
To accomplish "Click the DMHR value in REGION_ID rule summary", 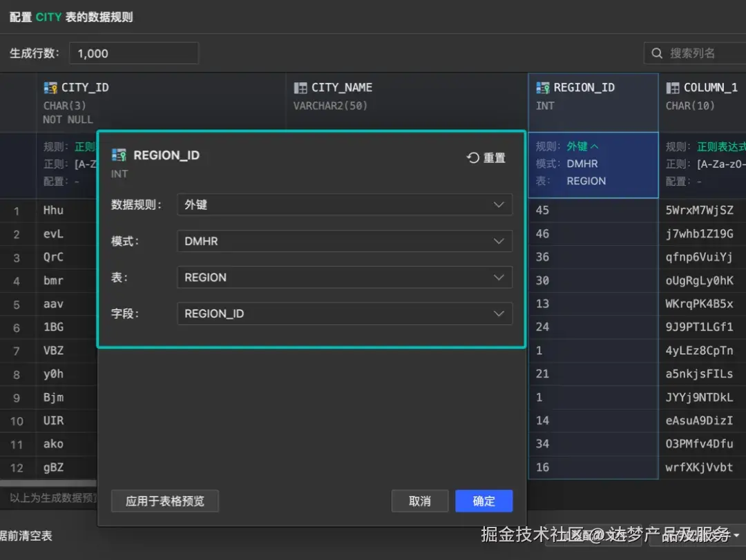I will 582,164.
